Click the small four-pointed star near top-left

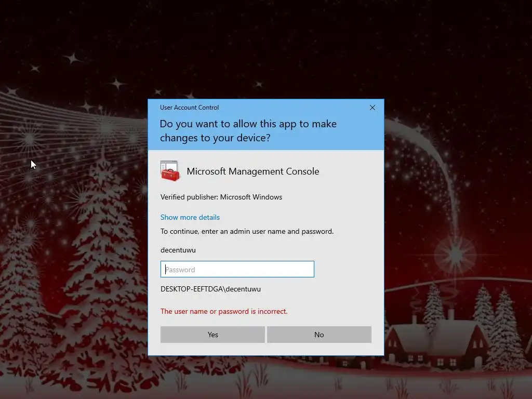tap(72, 58)
